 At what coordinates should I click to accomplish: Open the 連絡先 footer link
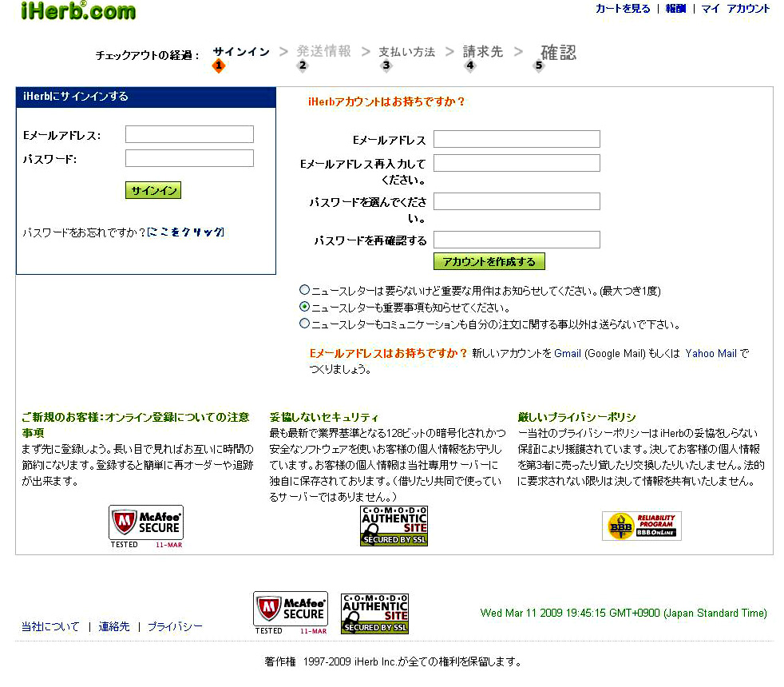pos(114,626)
